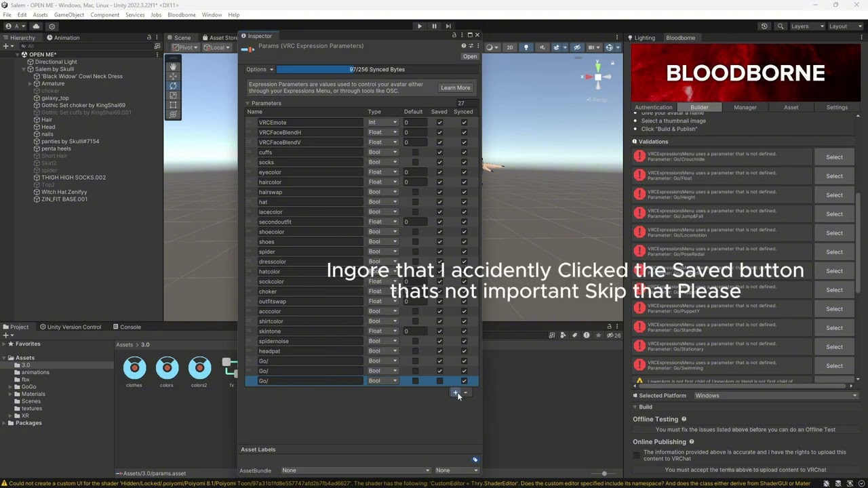Click the asset label tag icon
This screenshot has width=868, height=488.
[x=475, y=460]
